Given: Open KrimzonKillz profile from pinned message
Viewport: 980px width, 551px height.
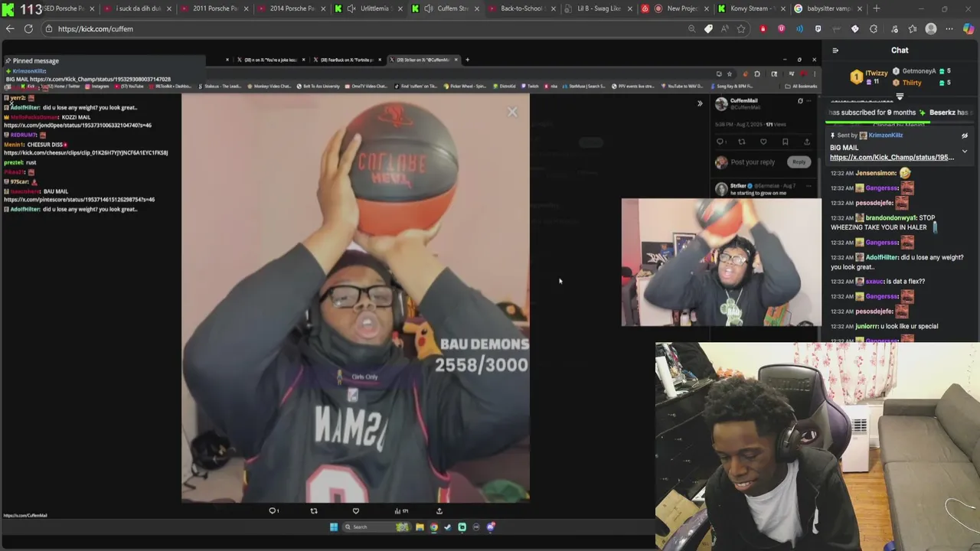Looking at the screenshot, I should 886,135.
